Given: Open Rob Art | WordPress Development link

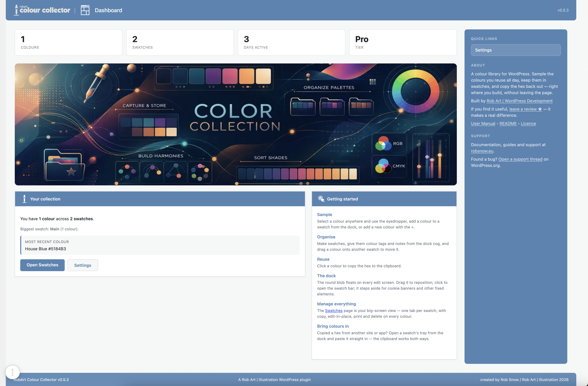Looking at the screenshot, I should point(519,101).
